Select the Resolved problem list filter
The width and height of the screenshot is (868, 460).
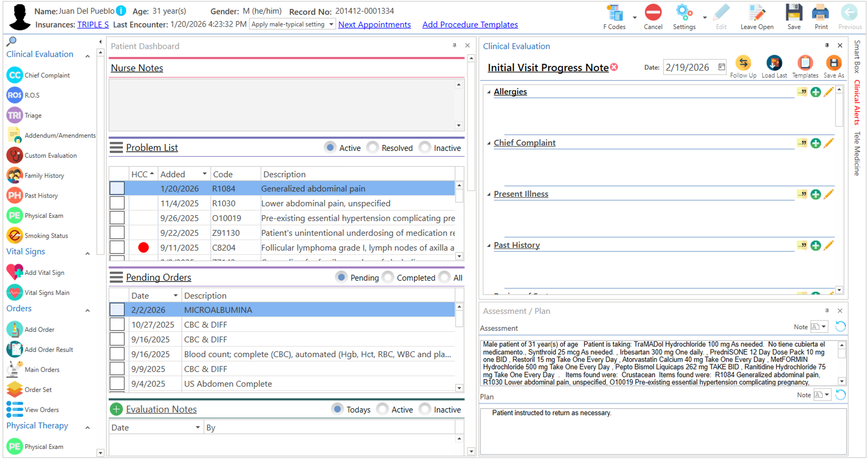coord(373,147)
